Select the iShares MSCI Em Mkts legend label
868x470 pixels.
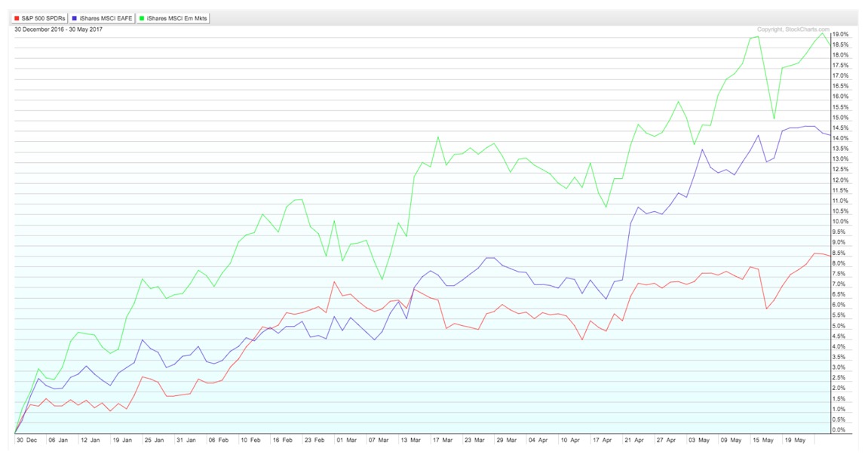click(x=176, y=18)
